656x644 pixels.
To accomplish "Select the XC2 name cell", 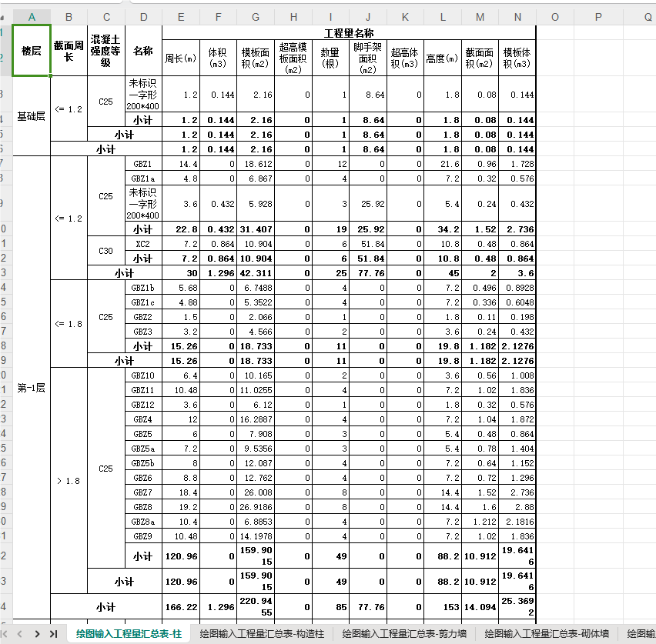I will (143, 244).
